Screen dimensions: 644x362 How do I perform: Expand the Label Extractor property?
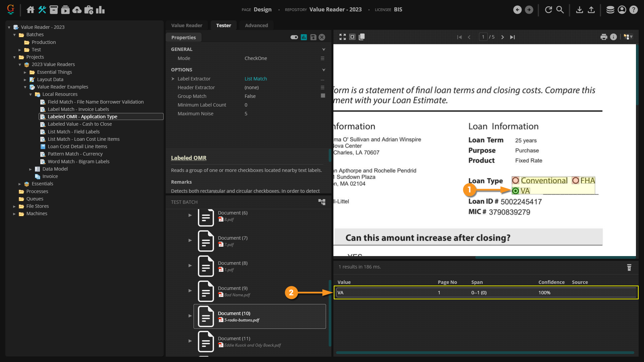[x=173, y=79]
